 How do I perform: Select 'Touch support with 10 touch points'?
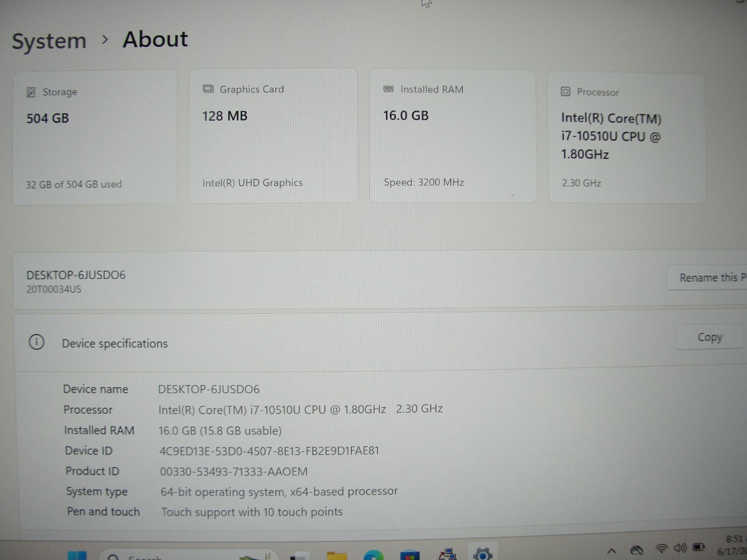pos(252,512)
